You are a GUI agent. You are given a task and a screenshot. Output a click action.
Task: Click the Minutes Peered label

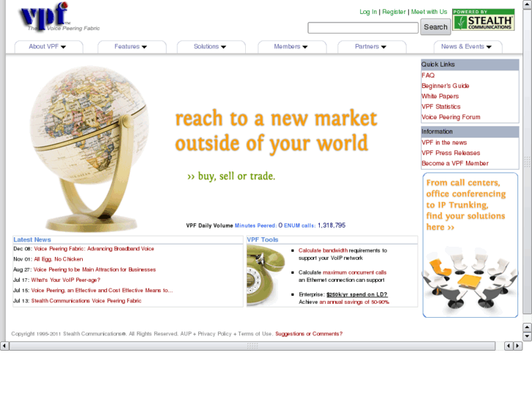click(x=255, y=225)
